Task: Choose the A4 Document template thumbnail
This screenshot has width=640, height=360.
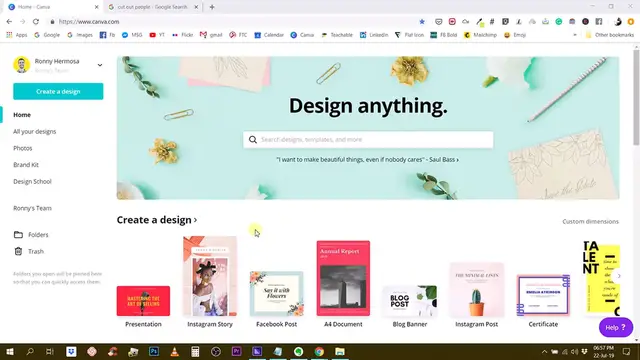Action: [343, 278]
